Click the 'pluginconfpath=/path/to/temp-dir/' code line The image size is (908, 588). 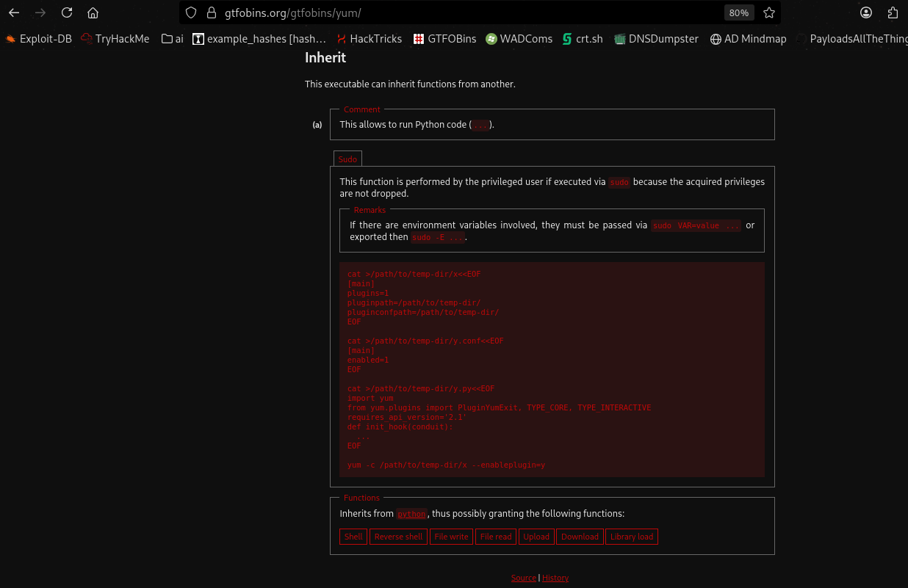coord(423,312)
